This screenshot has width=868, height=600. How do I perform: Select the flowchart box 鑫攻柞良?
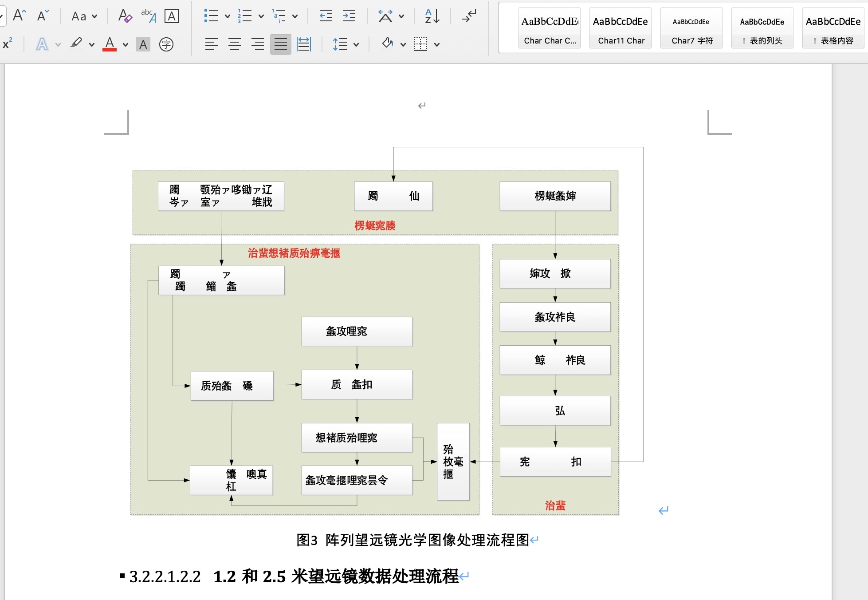[x=555, y=317]
